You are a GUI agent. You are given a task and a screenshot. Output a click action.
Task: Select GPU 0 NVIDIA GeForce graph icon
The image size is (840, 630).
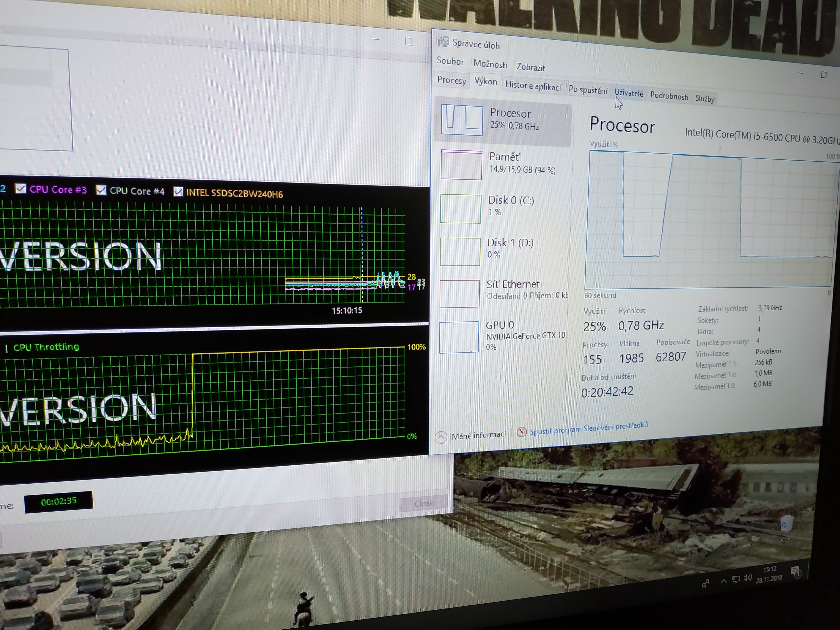point(459,337)
